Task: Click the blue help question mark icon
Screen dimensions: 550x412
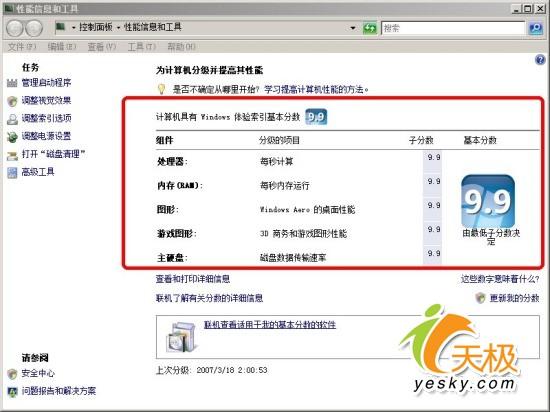Action: point(540,60)
